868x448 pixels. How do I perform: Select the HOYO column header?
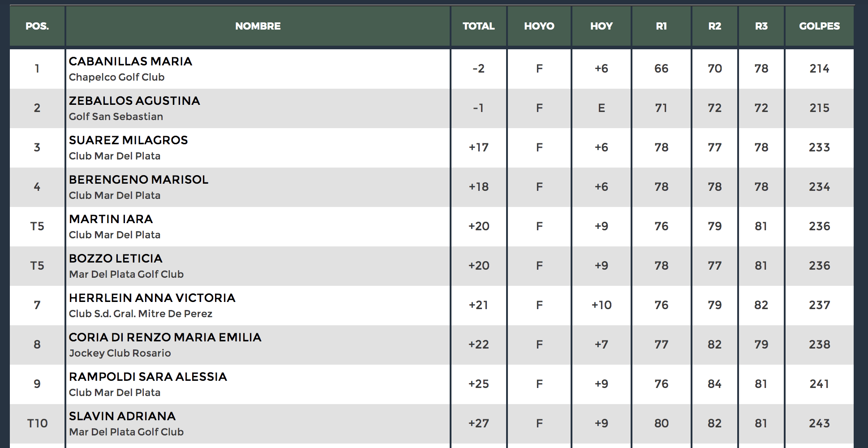tap(539, 26)
